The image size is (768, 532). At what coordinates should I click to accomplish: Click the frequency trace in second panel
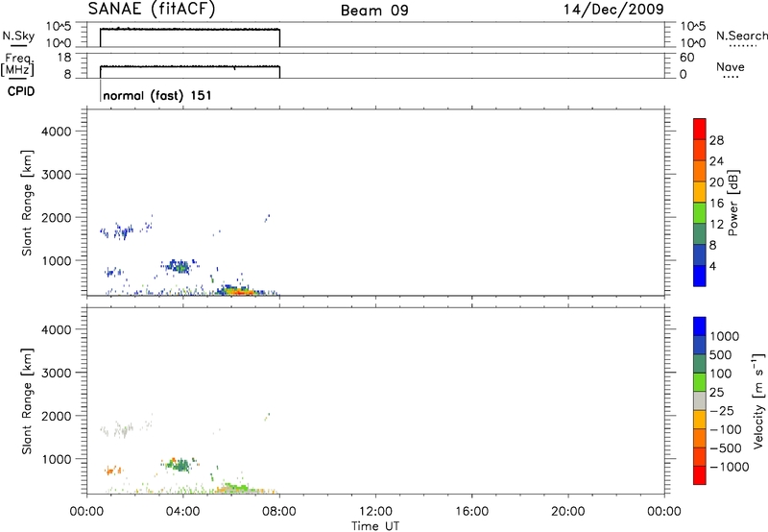tap(190, 66)
